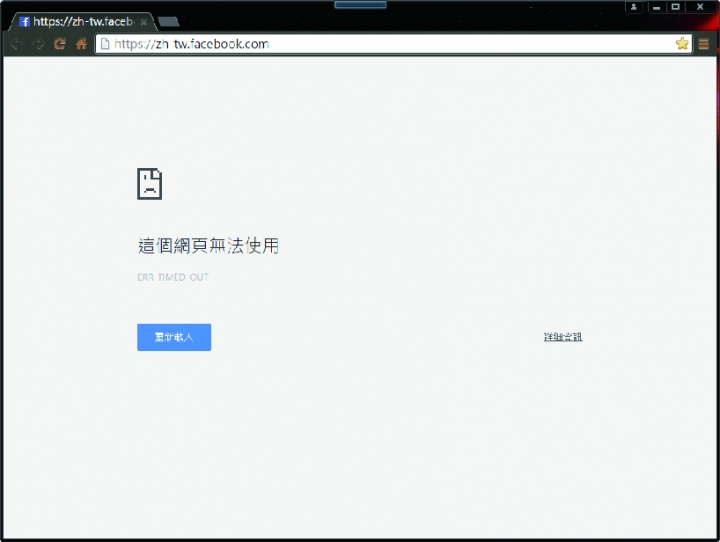Open the home page icon
The image size is (720, 542).
tap(81, 44)
